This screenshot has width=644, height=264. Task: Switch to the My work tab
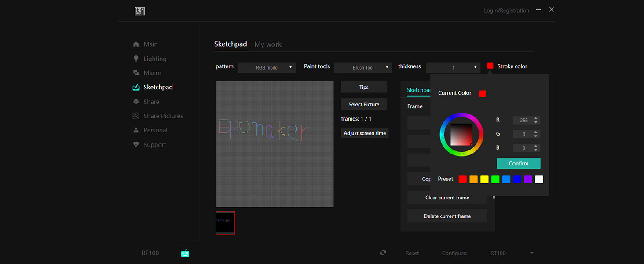(267, 44)
